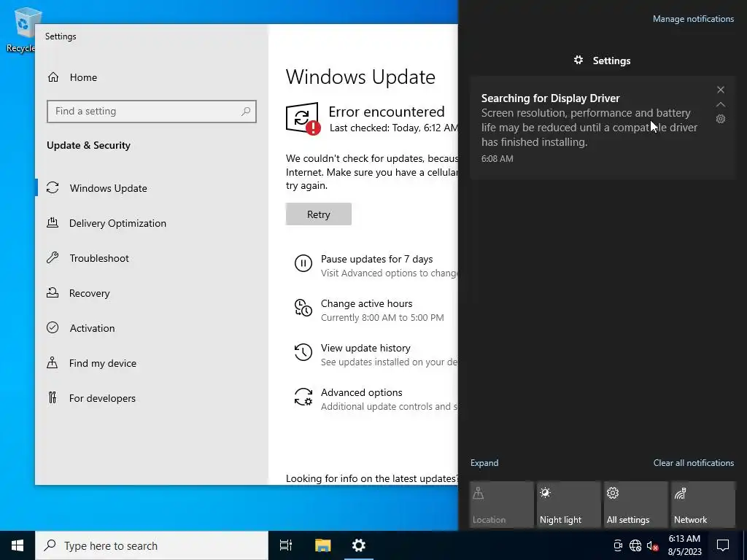Dismiss the Searching for Display Driver notification
Image resolution: width=747 pixels, height=560 pixels.
[720, 90]
